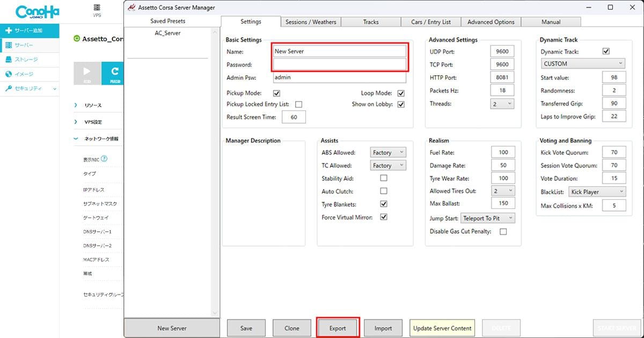This screenshot has height=338, width=644.
Task: Click the Export button
Action: pyautogui.click(x=338, y=328)
